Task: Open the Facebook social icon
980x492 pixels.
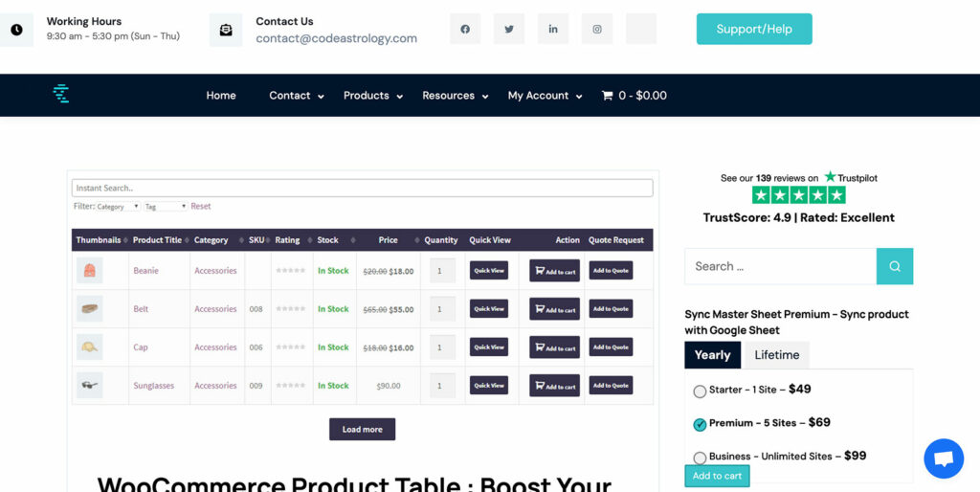Action: pos(465,29)
